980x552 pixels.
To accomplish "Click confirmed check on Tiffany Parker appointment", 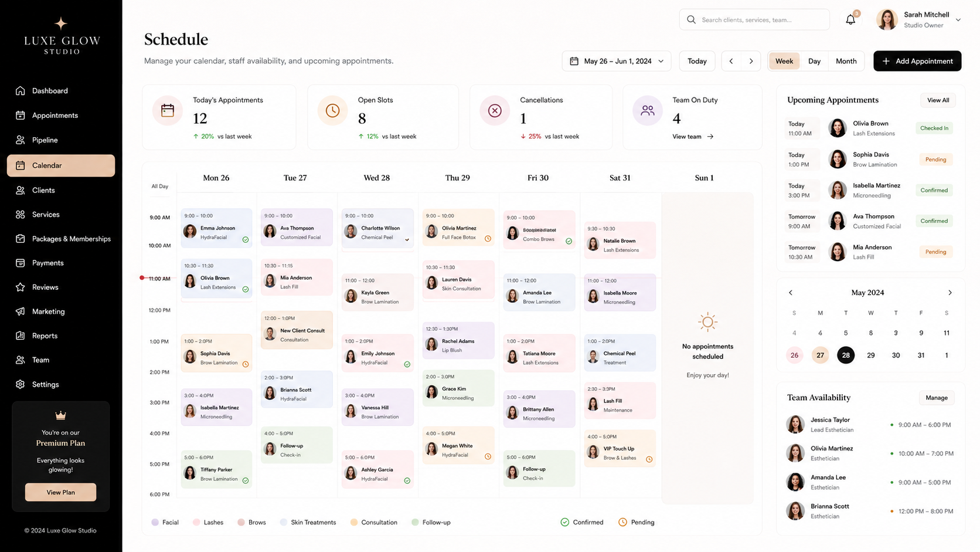I will [246, 480].
